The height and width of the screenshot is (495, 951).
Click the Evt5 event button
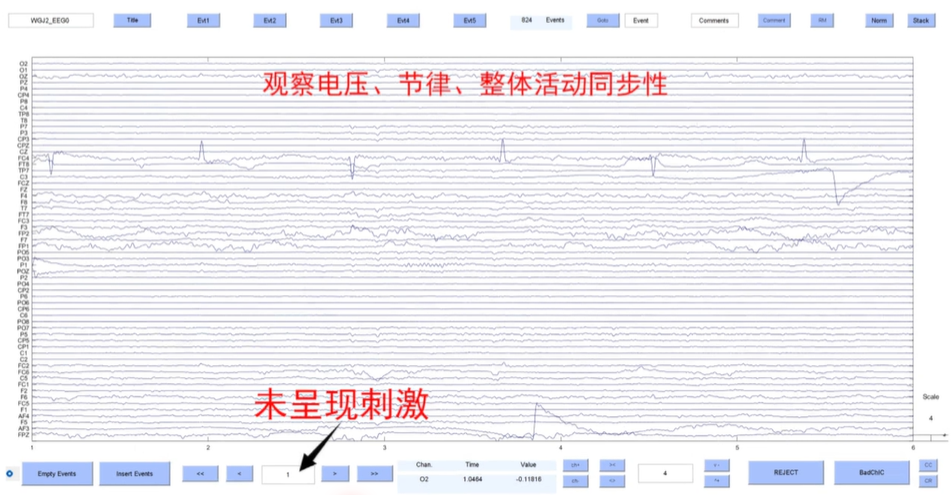click(469, 20)
